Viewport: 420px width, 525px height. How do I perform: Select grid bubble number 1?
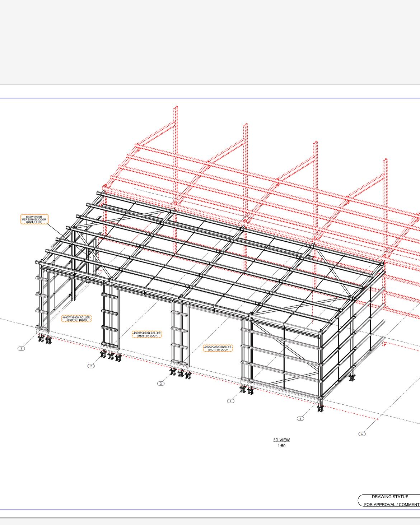[20, 348]
